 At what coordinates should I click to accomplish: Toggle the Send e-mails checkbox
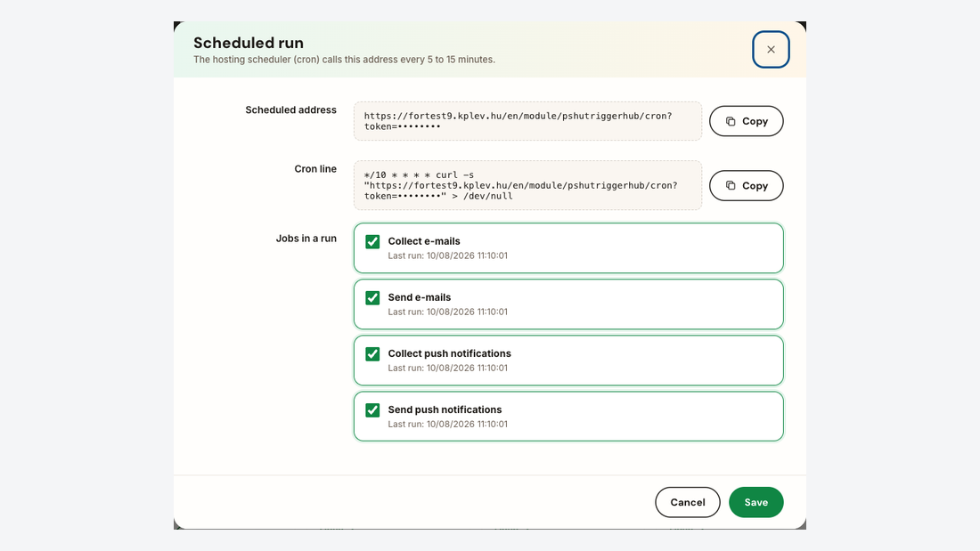[372, 298]
